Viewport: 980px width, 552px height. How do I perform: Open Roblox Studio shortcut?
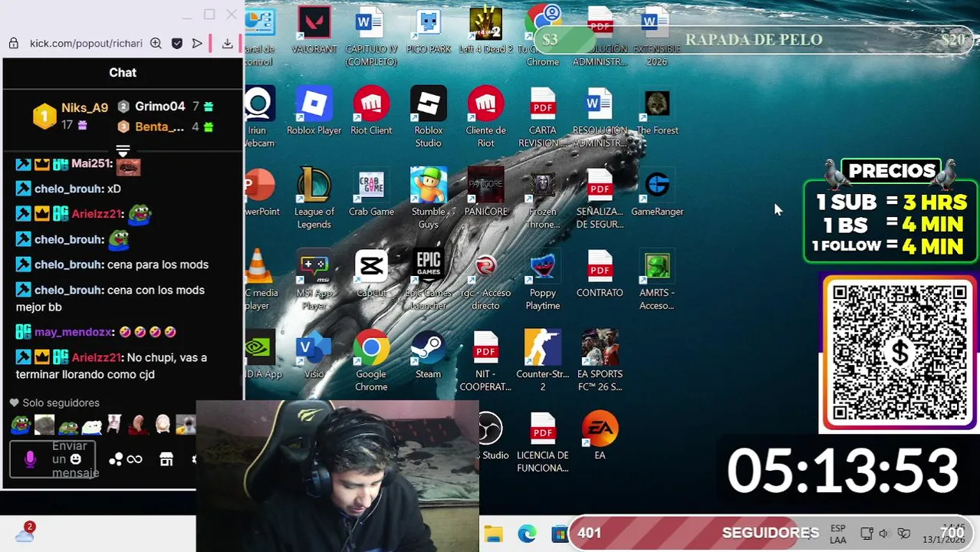click(x=428, y=118)
